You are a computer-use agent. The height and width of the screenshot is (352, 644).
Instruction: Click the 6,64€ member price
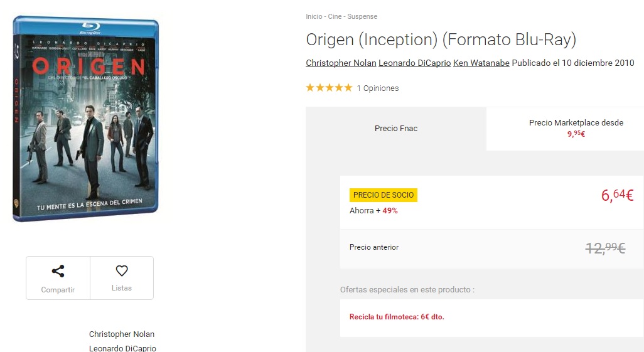click(617, 195)
